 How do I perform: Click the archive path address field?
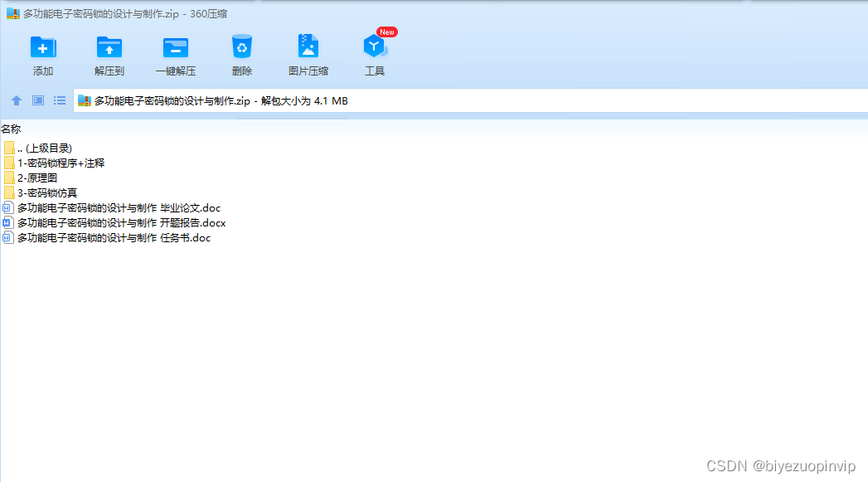pos(471,101)
